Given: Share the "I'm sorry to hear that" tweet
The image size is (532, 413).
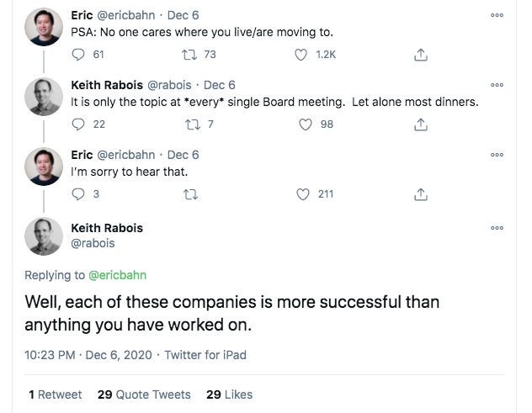Looking at the screenshot, I should click(x=420, y=194).
